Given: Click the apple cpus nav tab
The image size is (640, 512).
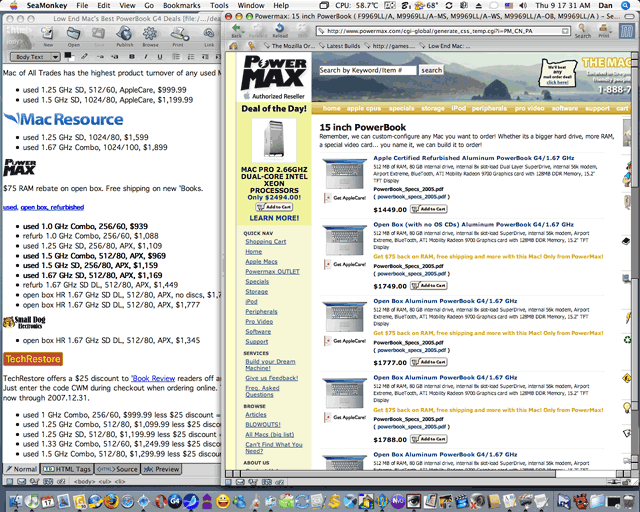Looking at the screenshot, I should coord(364,108).
